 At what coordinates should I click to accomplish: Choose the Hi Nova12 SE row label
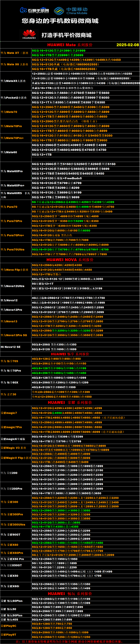(x=10, y=347)
